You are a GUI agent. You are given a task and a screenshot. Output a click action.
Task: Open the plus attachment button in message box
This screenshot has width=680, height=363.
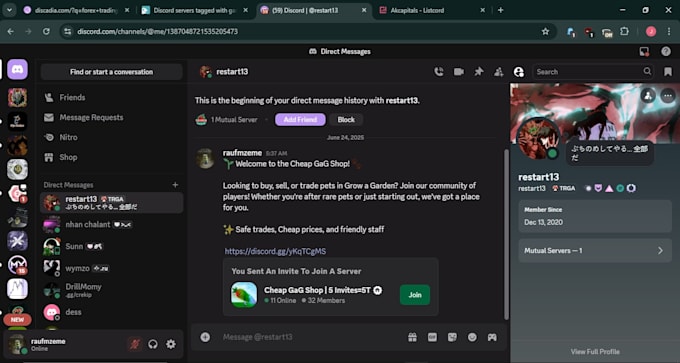click(x=205, y=337)
